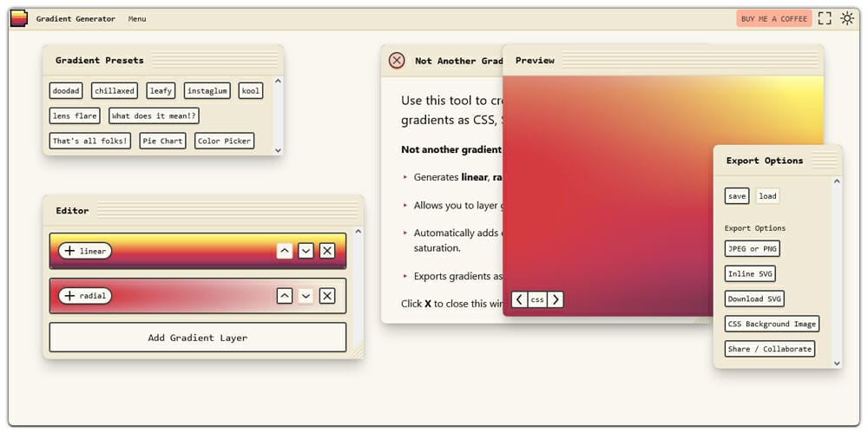Screen dimensions: 868x434
Task: Switch theme with the sun icon
Action: tap(847, 18)
